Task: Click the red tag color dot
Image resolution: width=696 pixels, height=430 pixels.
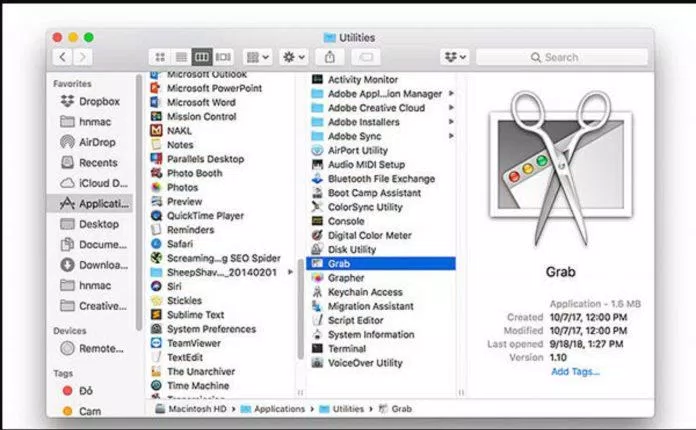Action: click(68, 390)
